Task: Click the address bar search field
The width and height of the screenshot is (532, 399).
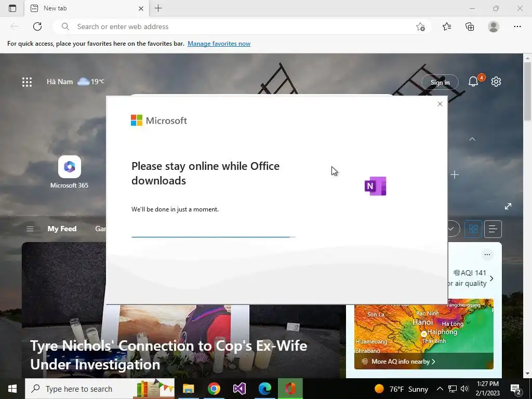Action: (241, 26)
